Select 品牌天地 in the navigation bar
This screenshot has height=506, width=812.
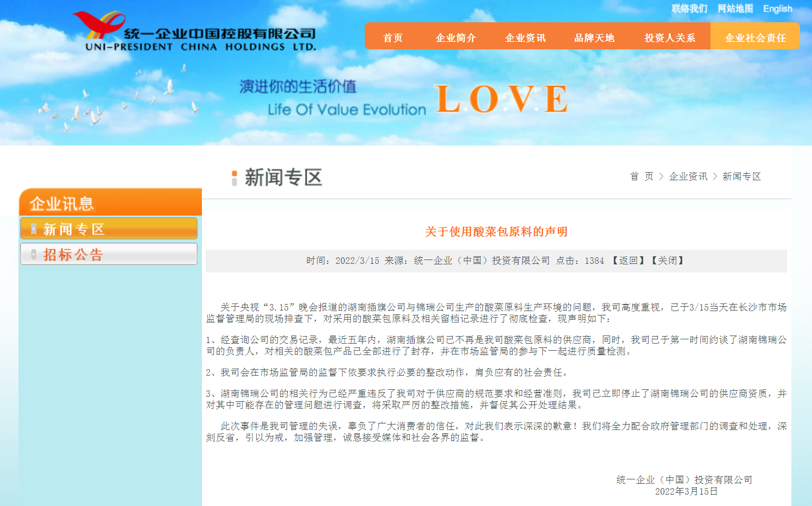pyautogui.click(x=594, y=37)
